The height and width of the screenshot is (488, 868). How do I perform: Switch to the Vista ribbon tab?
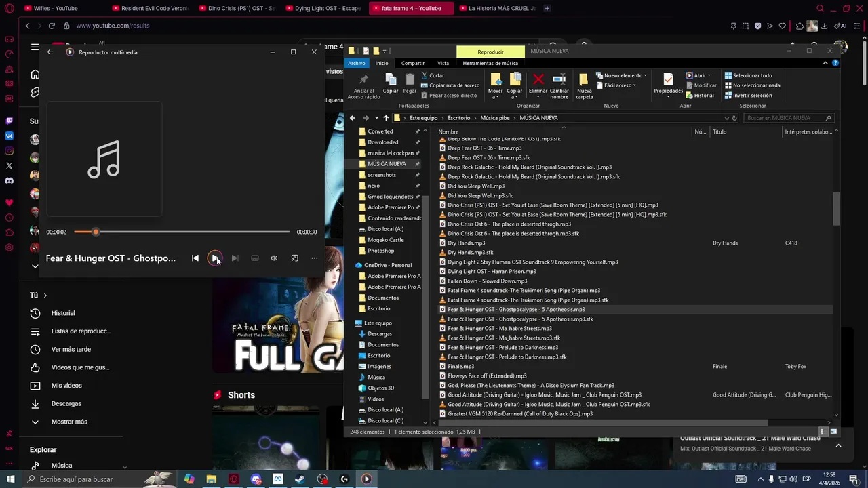pyautogui.click(x=443, y=63)
